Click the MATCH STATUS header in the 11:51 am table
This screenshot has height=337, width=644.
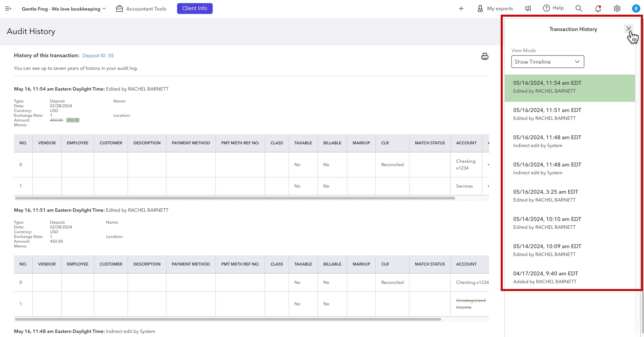click(x=430, y=264)
